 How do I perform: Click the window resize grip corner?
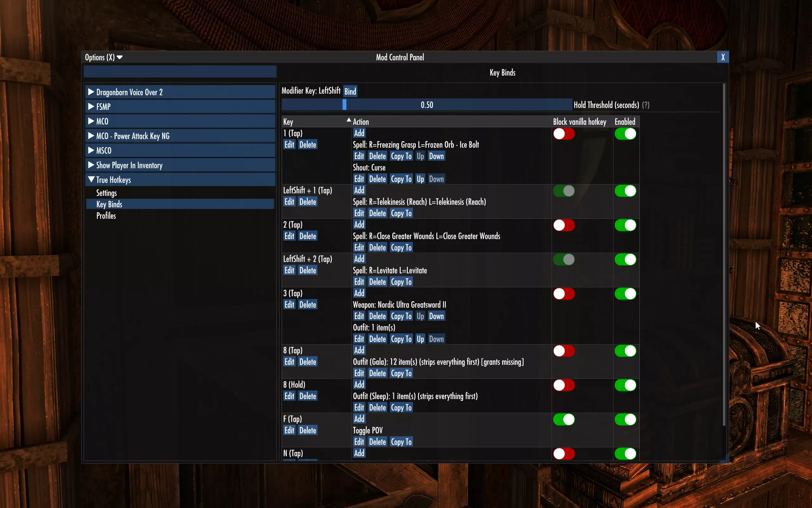pyautogui.click(x=724, y=458)
